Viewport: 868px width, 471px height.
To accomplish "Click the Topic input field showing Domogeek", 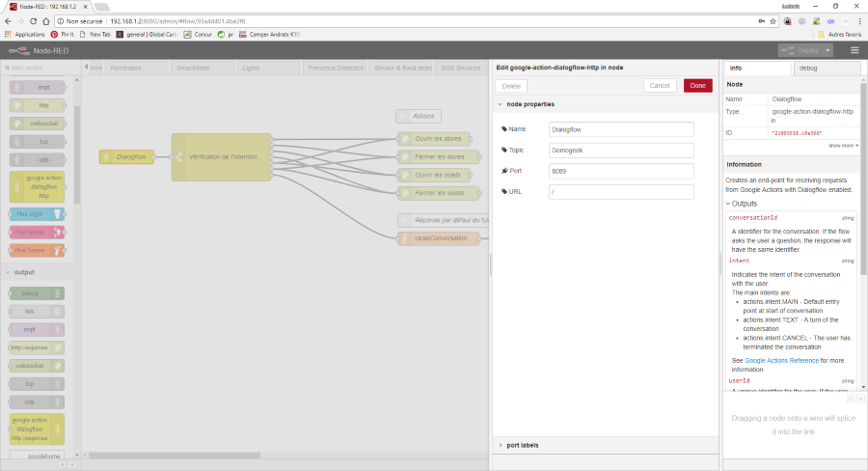I will point(621,151).
